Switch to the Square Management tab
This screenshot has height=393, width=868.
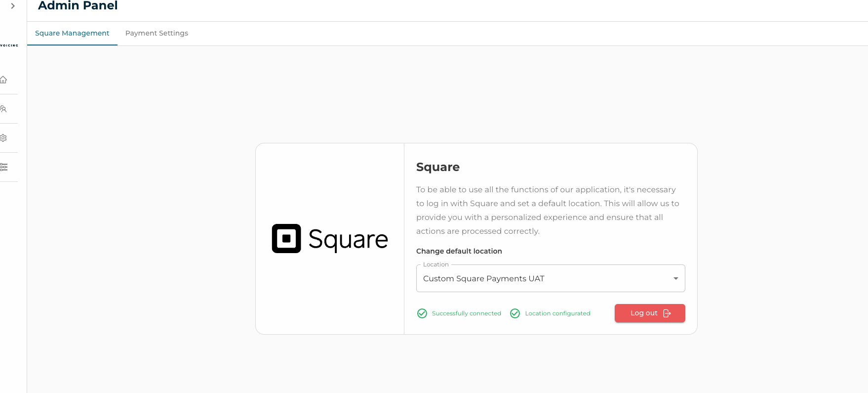72,33
